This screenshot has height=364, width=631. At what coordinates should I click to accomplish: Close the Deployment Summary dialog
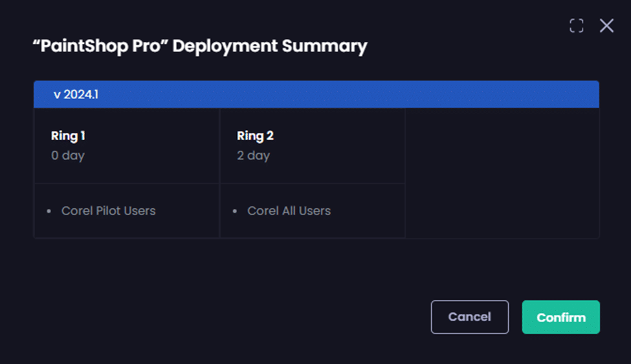coord(606,26)
